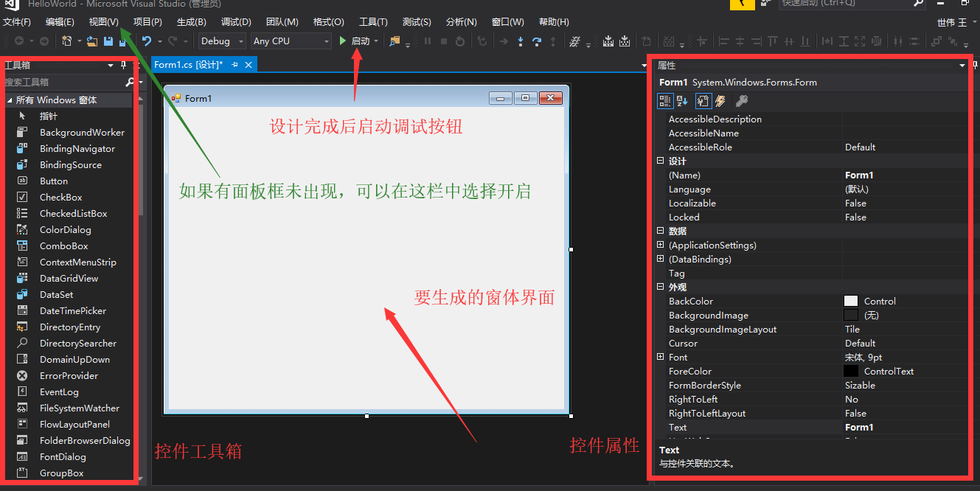
Task: Click the 搜索工具箱 search field
Action: pos(63,83)
